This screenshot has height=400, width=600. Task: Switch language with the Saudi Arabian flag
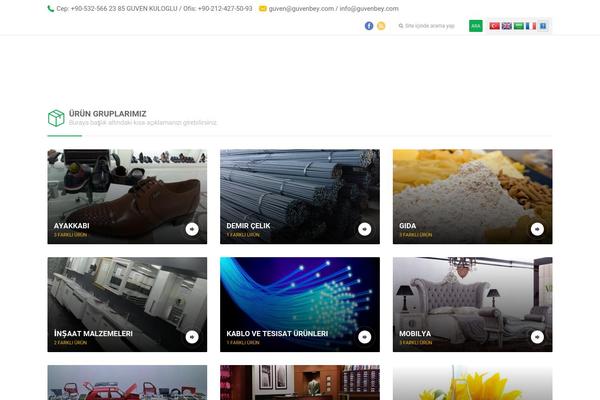point(518,26)
